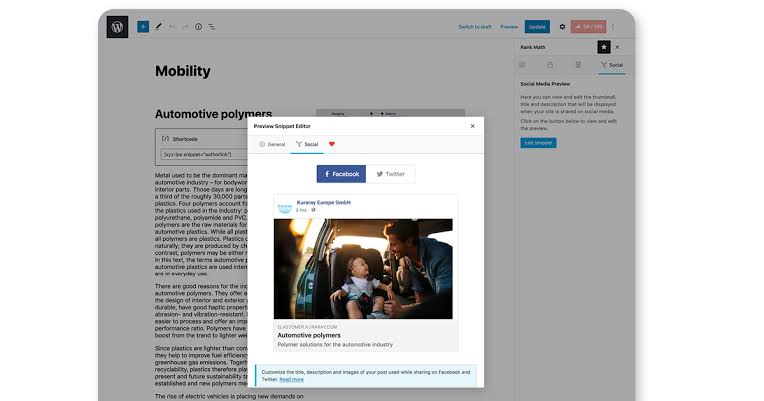
Task: Click the Mobility page title
Action: pyautogui.click(x=183, y=71)
